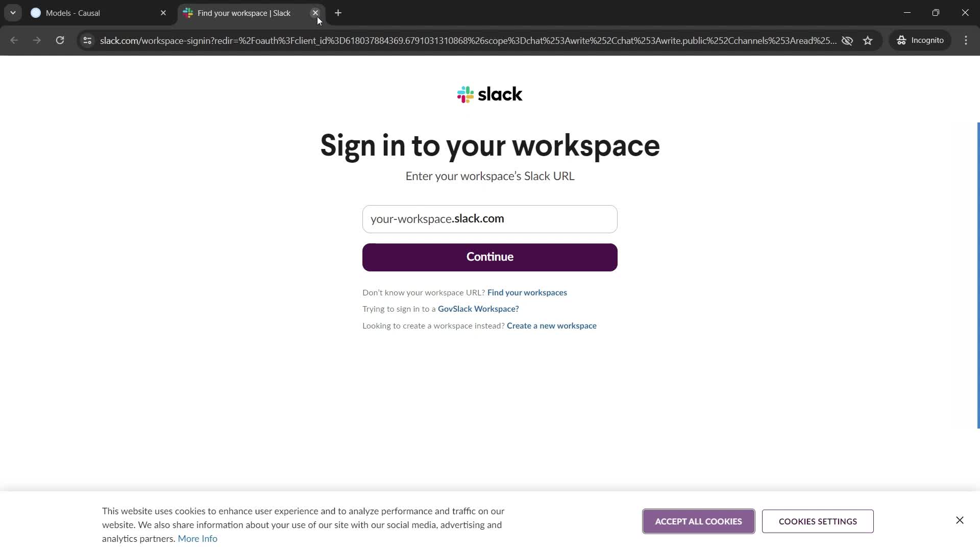Image resolution: width=980 pixels, height=551 pixels.
Task: Click the GovSlack Workspace link
Action: [478, 308]
